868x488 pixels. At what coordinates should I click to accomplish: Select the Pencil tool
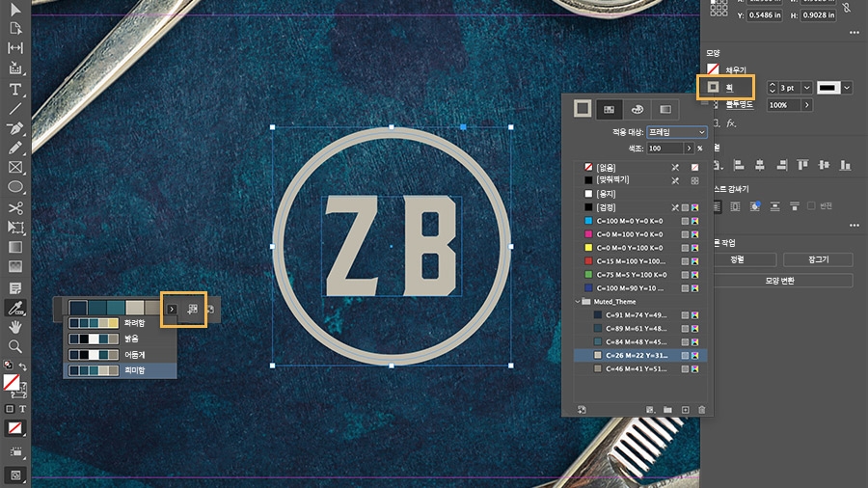click(x=14, y=148)
